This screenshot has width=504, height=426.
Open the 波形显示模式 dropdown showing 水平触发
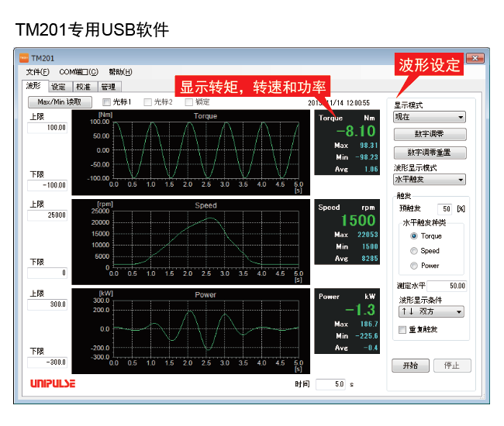tap(430, 180)
